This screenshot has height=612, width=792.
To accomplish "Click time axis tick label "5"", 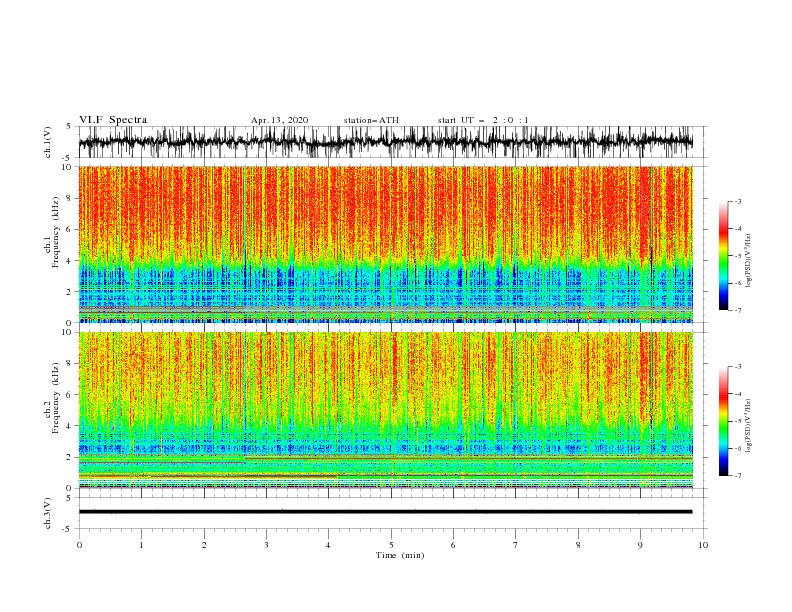I will point(391,545).
